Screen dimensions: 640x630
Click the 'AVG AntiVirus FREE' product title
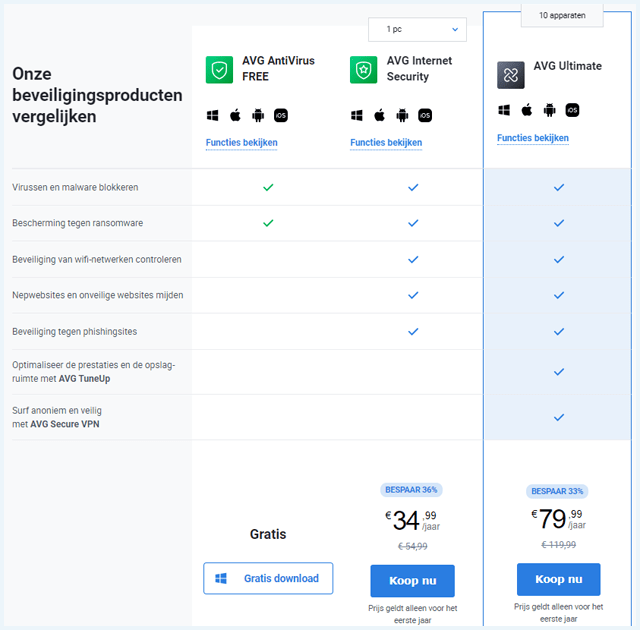278,69
